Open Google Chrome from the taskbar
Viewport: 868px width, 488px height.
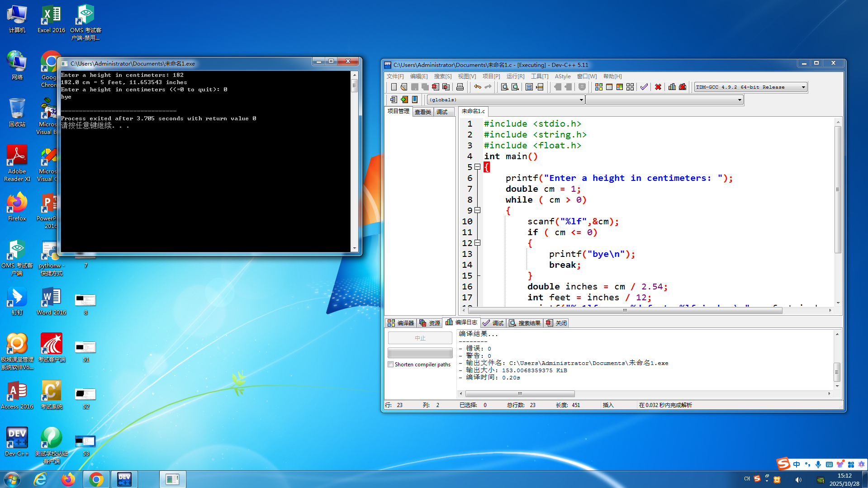96,479
